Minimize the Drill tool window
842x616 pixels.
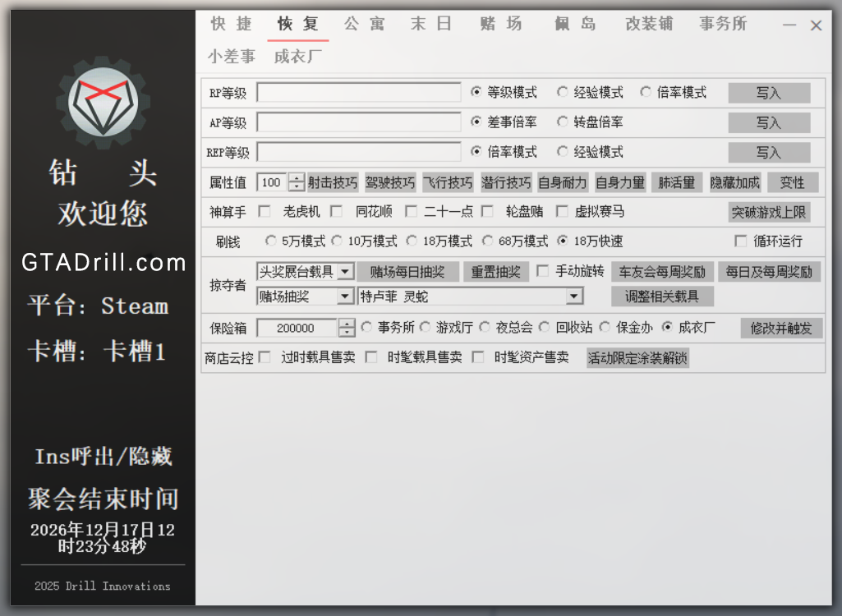click(x=789, y=25)
